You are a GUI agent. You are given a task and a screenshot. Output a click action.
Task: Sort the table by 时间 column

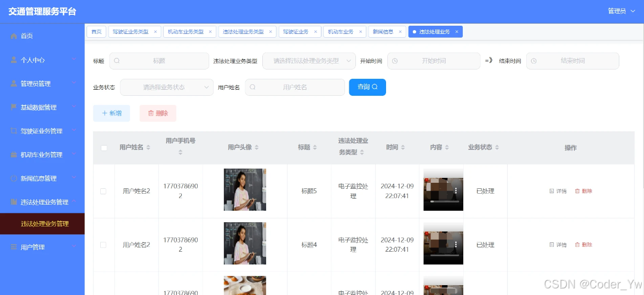coord(403,147)
